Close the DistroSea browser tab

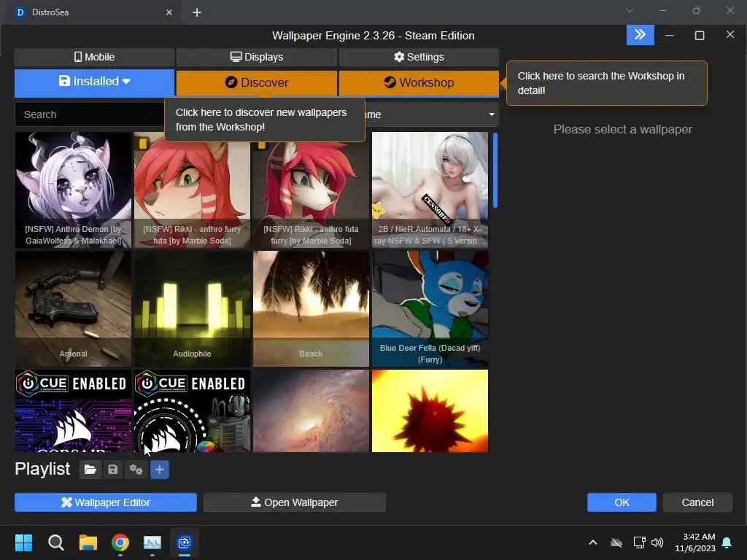[169, 12]
